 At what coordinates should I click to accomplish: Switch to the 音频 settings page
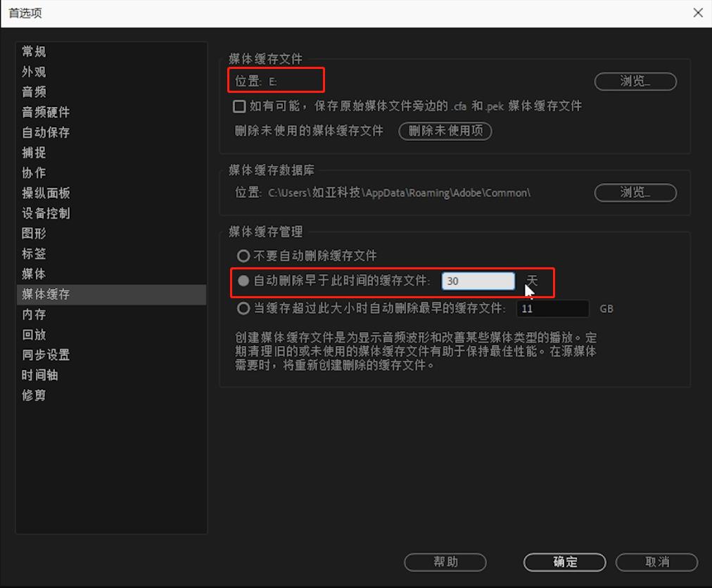pos(32,92)
